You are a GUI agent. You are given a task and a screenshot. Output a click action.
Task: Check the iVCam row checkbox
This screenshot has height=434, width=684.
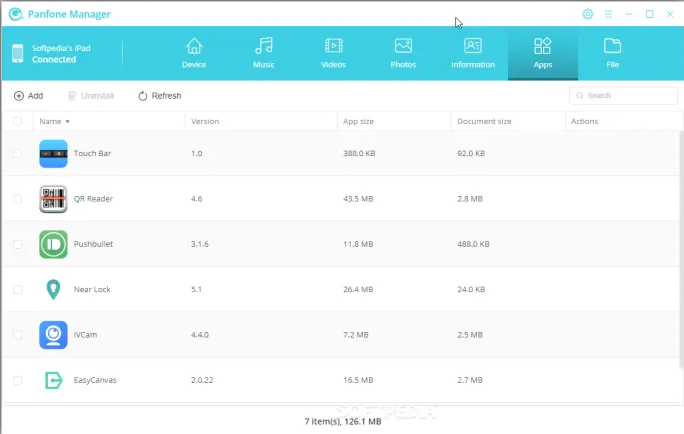click(x=17, y=335)
